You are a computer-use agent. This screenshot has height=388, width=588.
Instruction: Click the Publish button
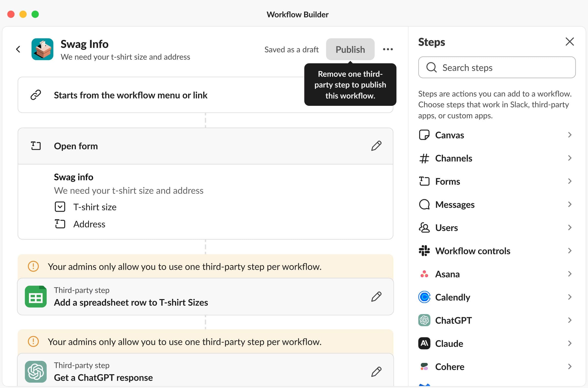click(350, 49)
